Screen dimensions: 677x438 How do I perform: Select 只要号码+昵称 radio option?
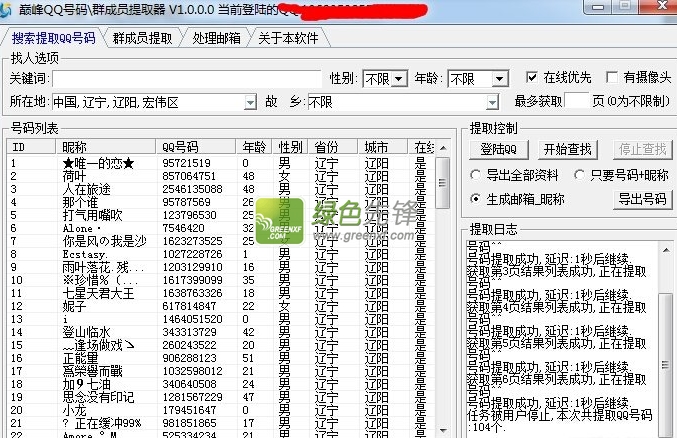pyautogui.click(x=579, y=175)
